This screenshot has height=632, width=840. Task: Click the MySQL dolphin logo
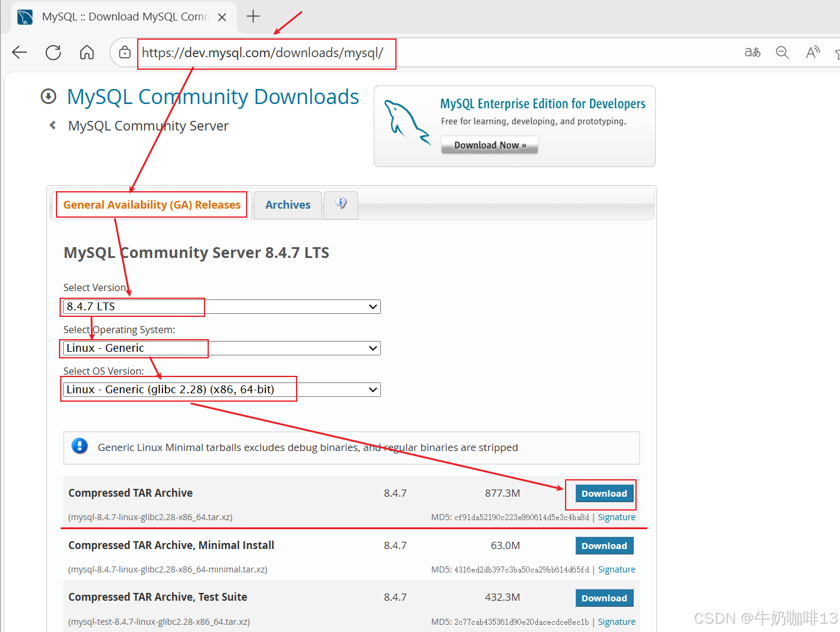click(x=407, y=122)
